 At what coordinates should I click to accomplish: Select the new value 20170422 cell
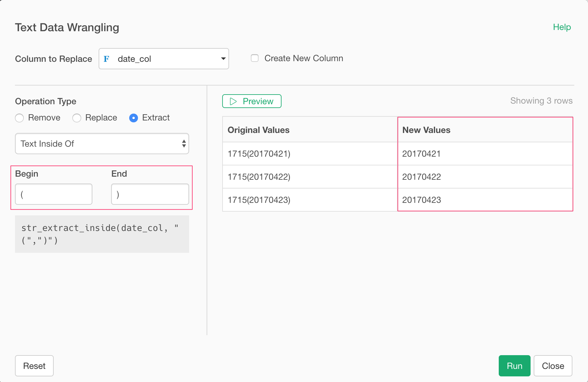click(x=422, y=177)
